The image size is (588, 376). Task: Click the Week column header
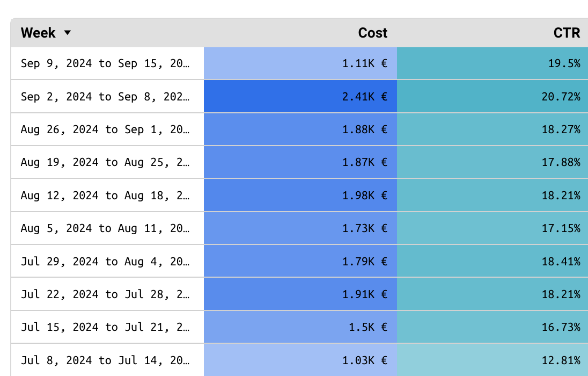tap(38, 33)
